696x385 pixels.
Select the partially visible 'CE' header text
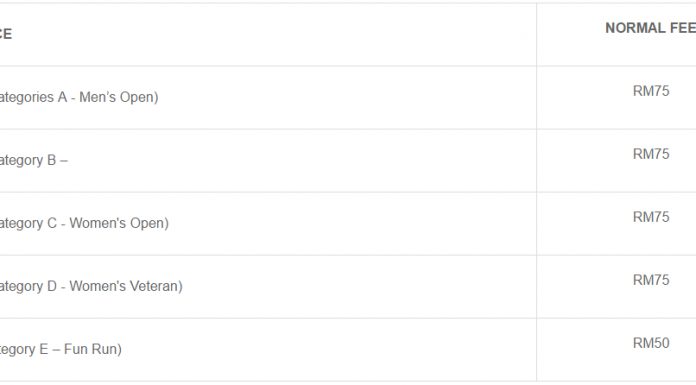(x=6, y=34)
